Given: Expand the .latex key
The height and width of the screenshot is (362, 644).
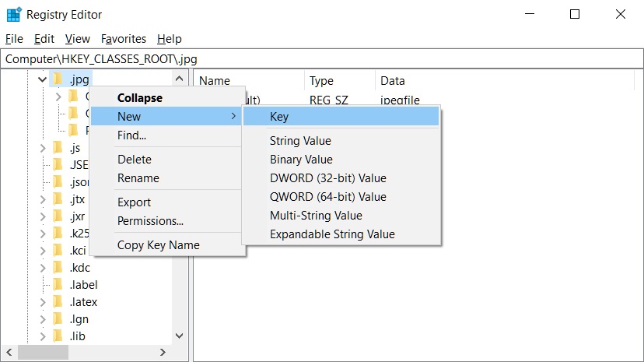Looking at the screenshot, I should [x=43, y=302].
